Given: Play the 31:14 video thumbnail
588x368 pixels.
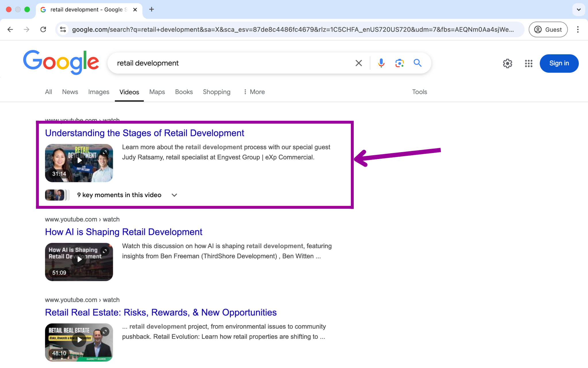Looking at the screenshot, I should (79, 163).
